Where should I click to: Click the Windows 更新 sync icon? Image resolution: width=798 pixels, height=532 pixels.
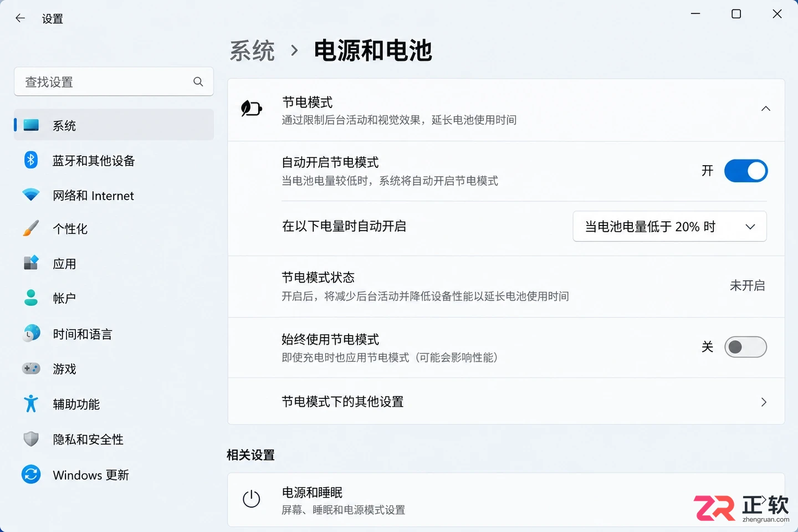(31, 474)
